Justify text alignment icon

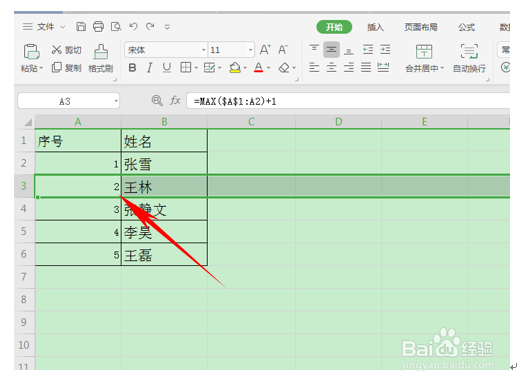pyautogui.click(x=366, y=68)
